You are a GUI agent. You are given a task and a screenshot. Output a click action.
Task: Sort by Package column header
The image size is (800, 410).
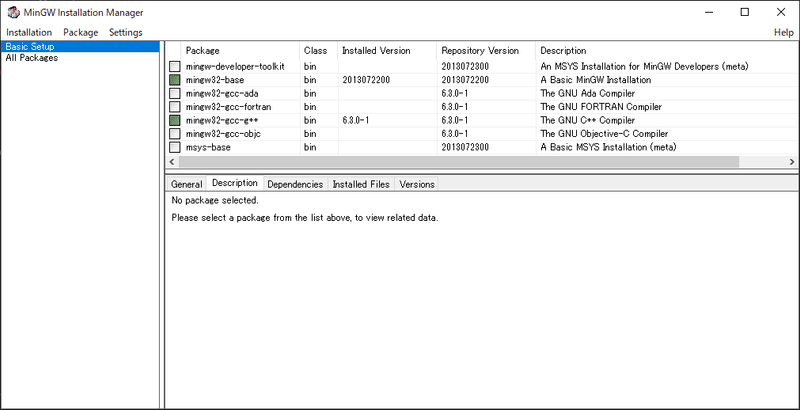point(240,50)
